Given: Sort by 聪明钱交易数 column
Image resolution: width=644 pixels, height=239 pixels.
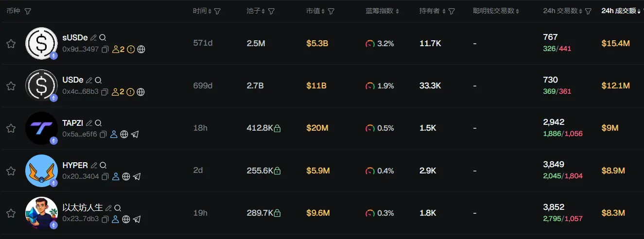Looking at the screenshot, I should coord(496,11).
